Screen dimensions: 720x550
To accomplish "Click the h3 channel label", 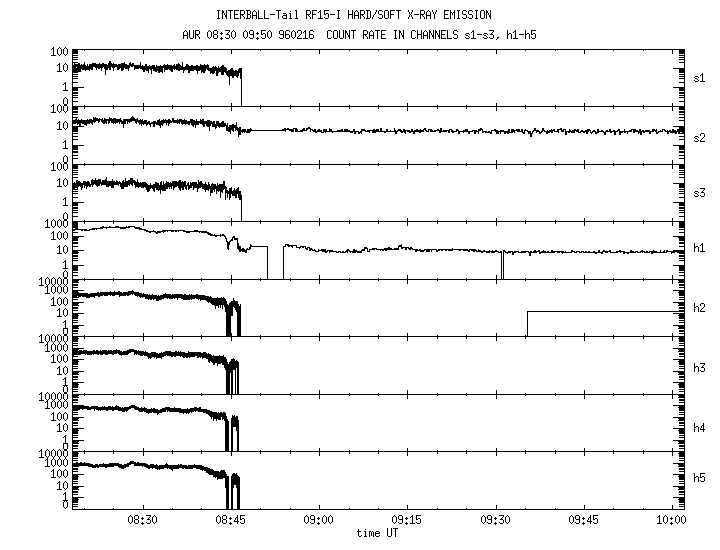I will 700,369.
